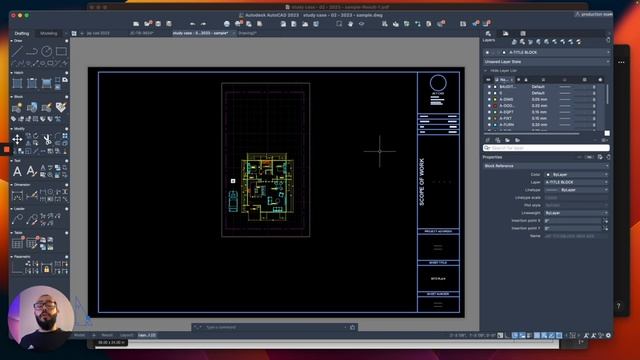Screen dimensions: 640x360
Task: Click the A-FURN layer color swatch
Action: [x=496, y=124]
